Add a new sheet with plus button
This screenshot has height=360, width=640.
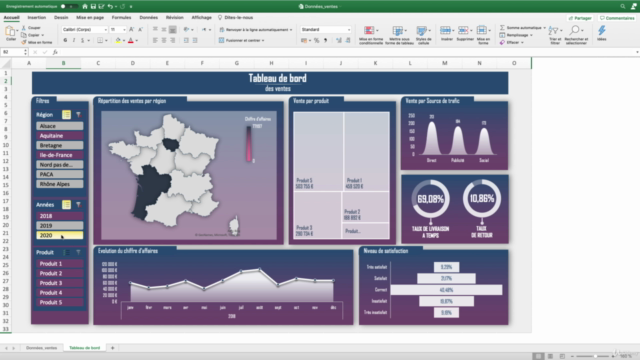click(112, 348)
